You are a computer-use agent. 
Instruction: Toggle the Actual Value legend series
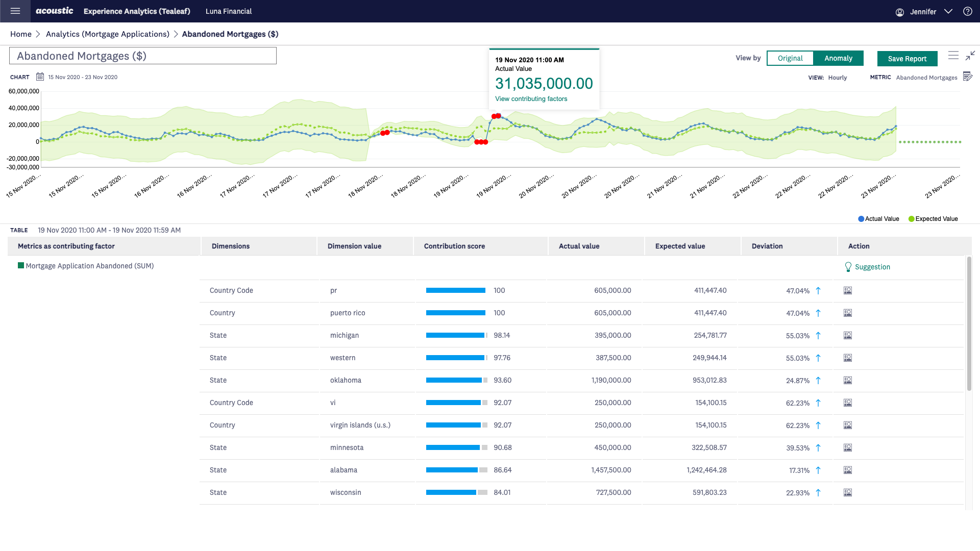pos(878,219)
